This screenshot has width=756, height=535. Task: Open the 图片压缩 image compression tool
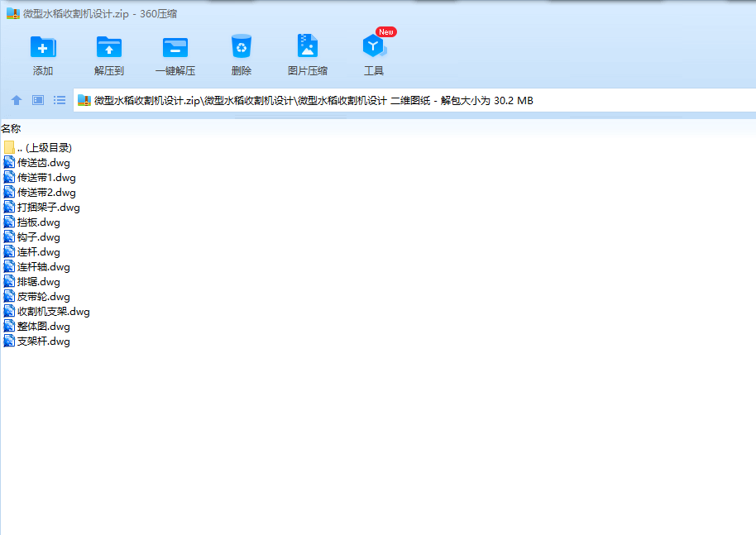(x=307, y=47)
